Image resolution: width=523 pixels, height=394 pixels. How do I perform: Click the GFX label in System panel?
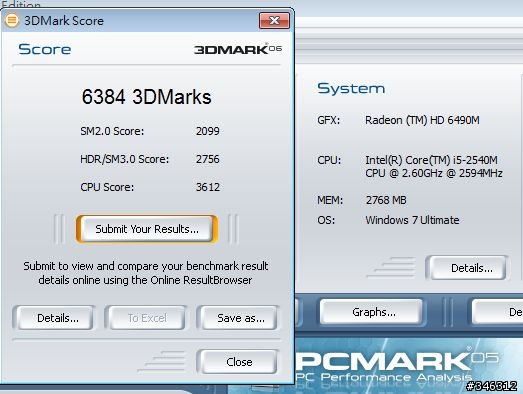coord(329,120)
